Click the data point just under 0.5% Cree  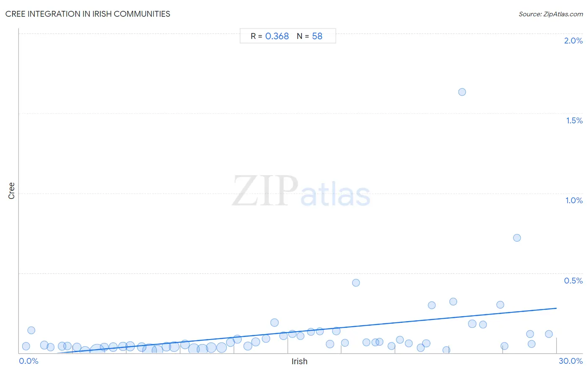point(356,283)
